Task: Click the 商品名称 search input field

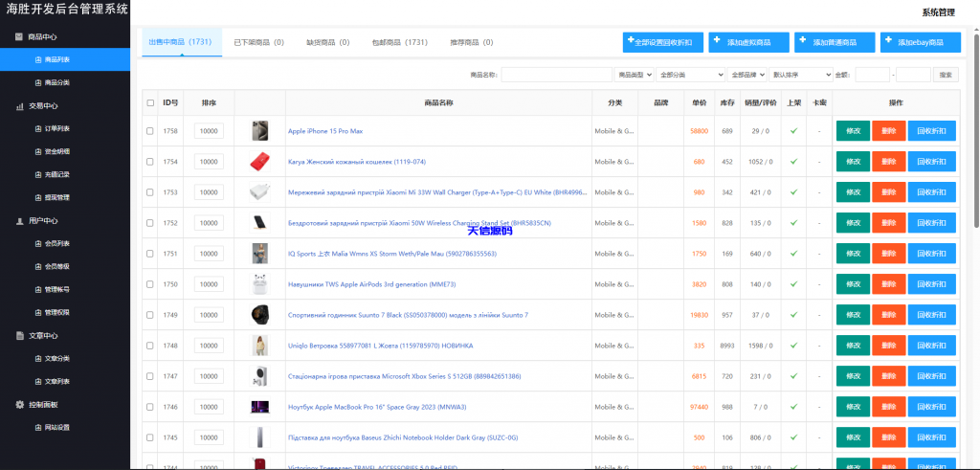Action: (x=556, y=75)
